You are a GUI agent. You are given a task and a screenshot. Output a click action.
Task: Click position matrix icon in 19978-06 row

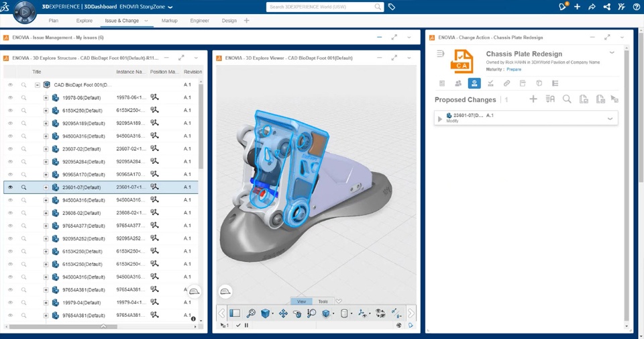pos(154,97)
